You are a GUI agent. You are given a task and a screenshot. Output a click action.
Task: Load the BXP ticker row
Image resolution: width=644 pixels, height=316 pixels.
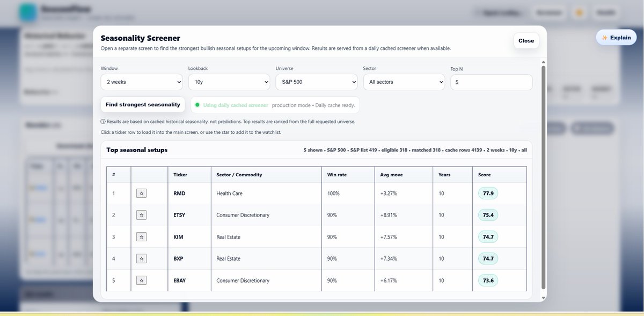click(x=317, y=258)
